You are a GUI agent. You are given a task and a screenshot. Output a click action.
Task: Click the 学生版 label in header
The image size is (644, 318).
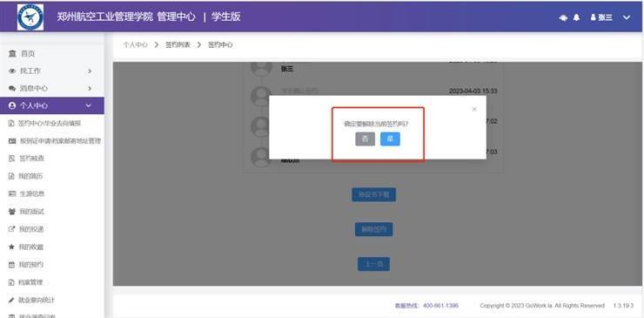point(226,17)
